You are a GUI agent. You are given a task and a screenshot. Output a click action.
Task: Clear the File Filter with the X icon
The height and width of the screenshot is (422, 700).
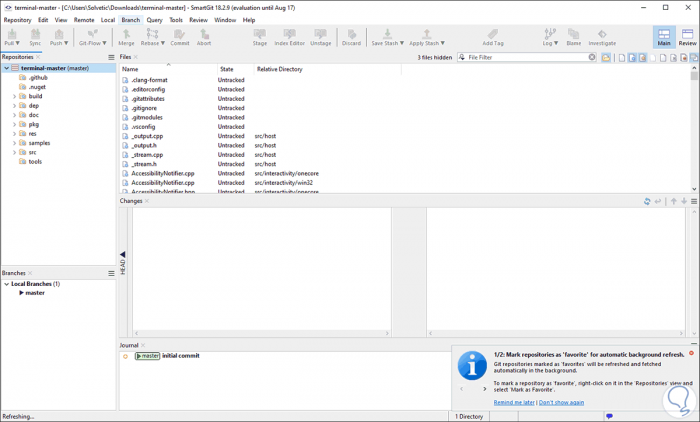pos(592,57)
